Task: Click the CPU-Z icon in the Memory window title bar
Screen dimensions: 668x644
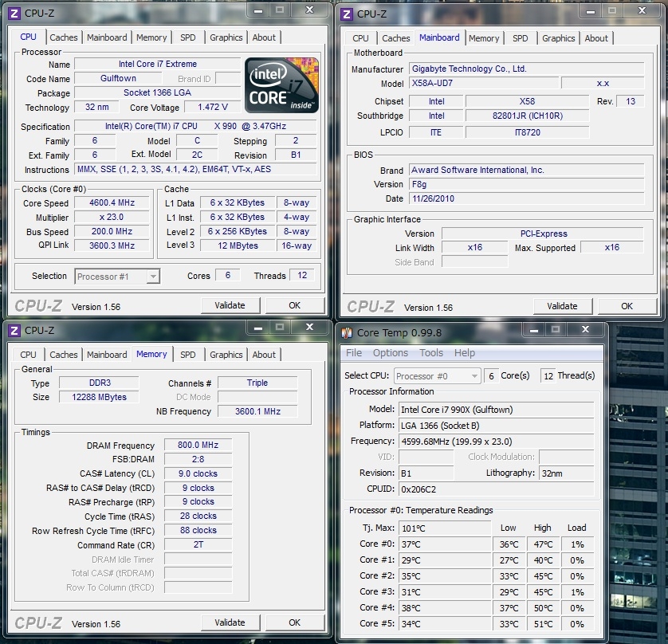Action: (x=14, y=330)
